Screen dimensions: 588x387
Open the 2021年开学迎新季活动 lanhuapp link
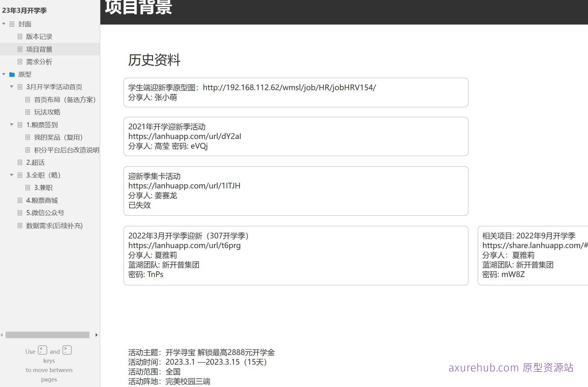click(185, 136)
